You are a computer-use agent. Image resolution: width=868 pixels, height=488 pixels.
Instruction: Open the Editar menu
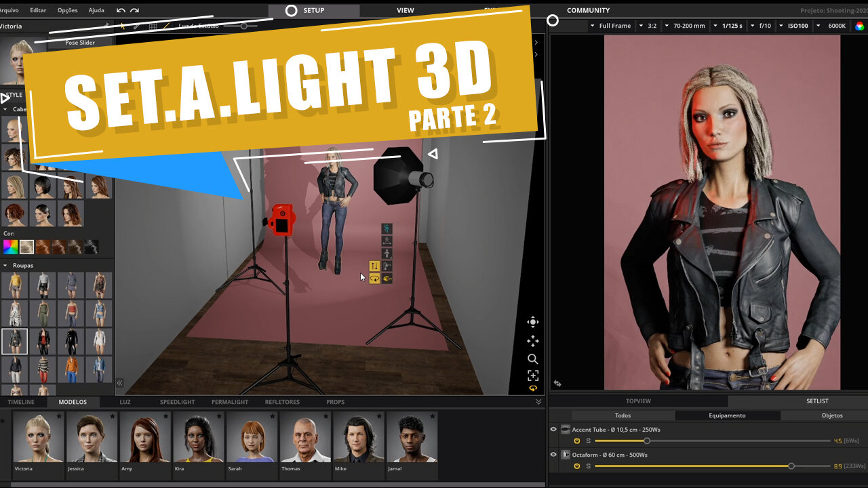click(x=38, y=10)
